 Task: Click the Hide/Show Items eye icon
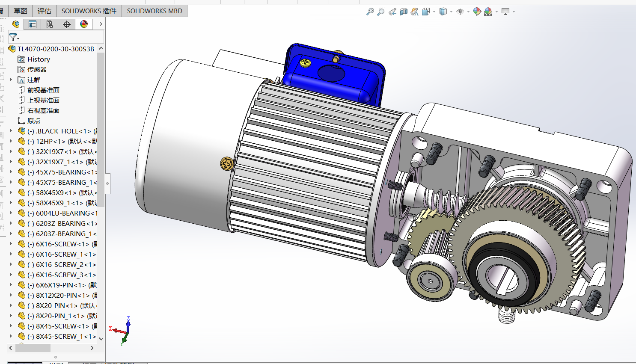(460, 12)
